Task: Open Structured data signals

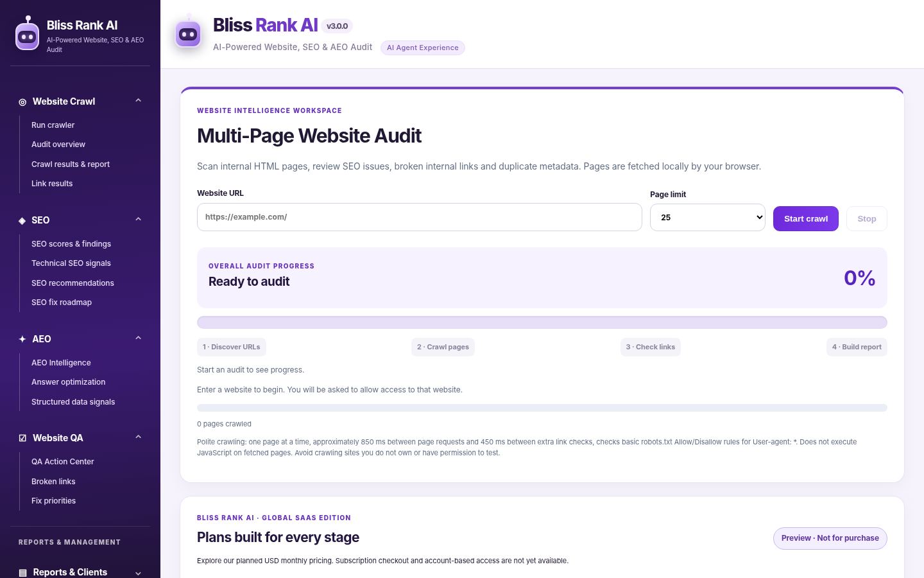Action: [x=73, y=402]
